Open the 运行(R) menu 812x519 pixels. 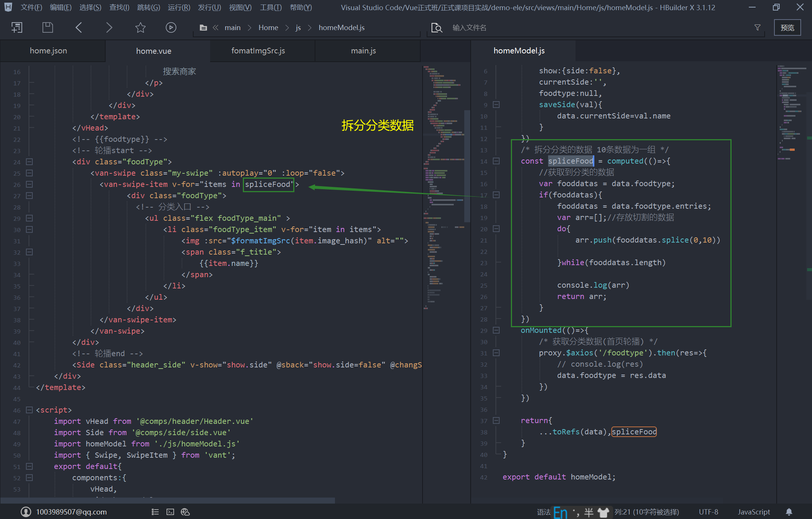(179, 8)
